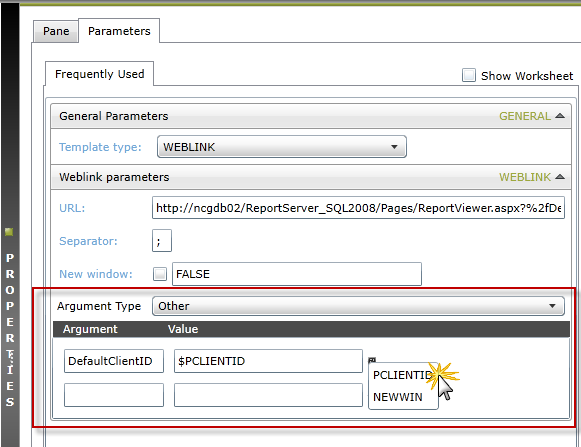This screenshot has width=581, height=447.
Task: Open the Template type WEBLINK dropdown
Action: click(x=282, y=147)
